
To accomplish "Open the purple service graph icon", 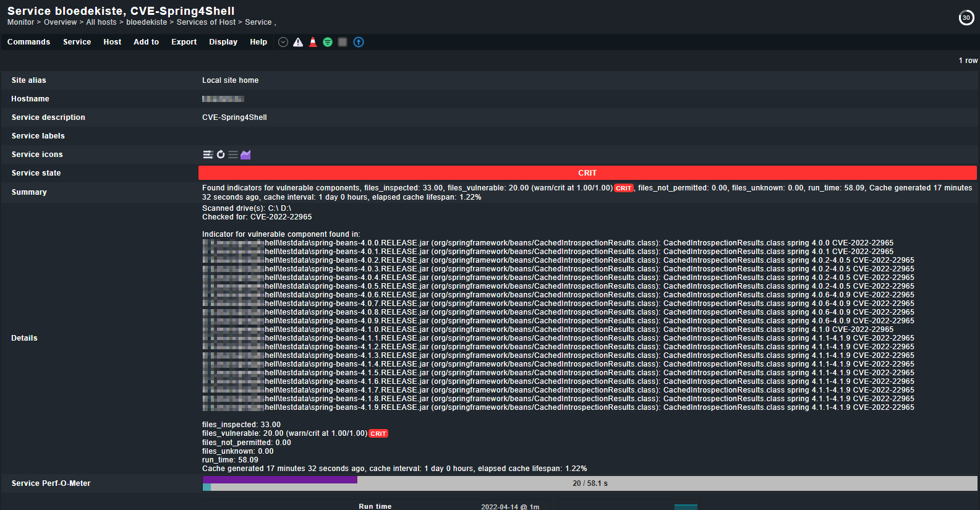I will click(x=245, y=155).
